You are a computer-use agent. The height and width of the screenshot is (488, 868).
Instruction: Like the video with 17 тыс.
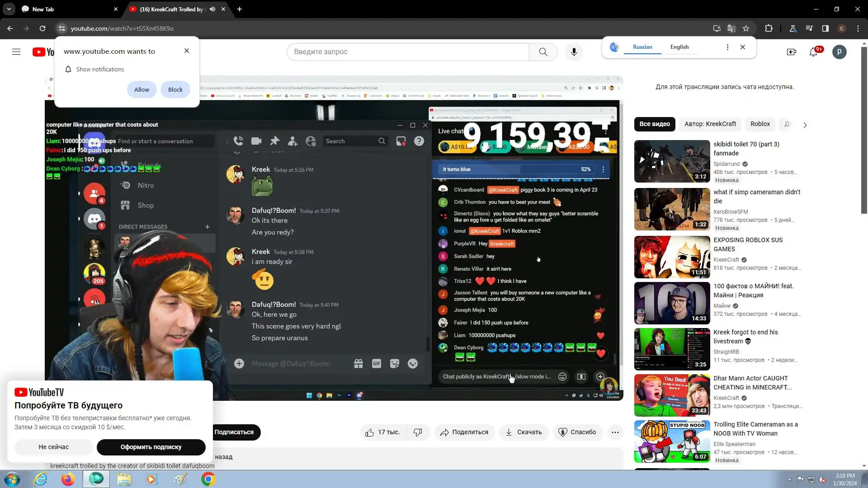382,432
